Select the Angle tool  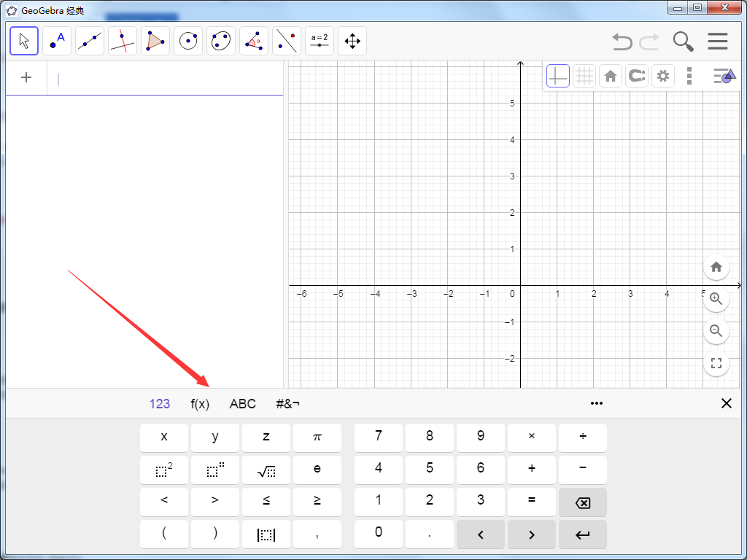pos(253,41)
